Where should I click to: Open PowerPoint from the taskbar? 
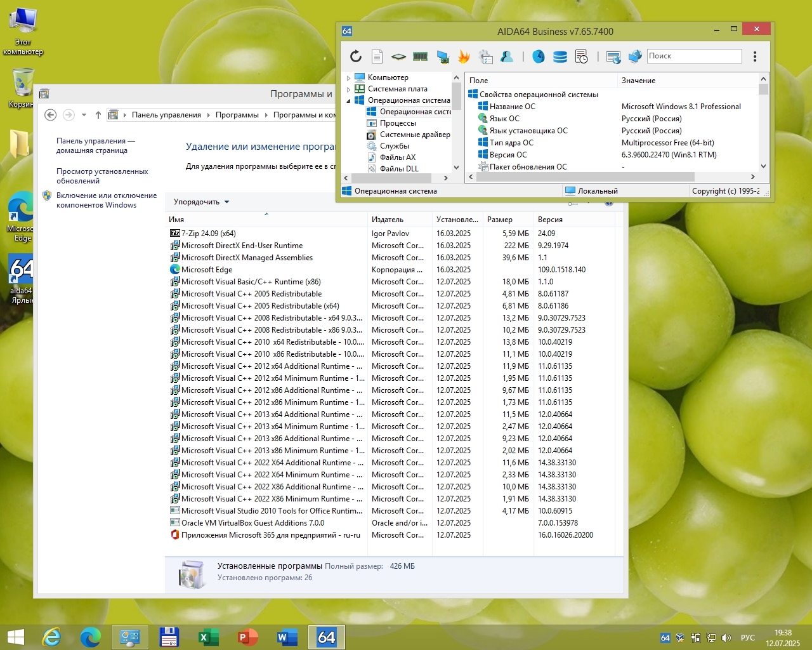(x=247, y=637)
